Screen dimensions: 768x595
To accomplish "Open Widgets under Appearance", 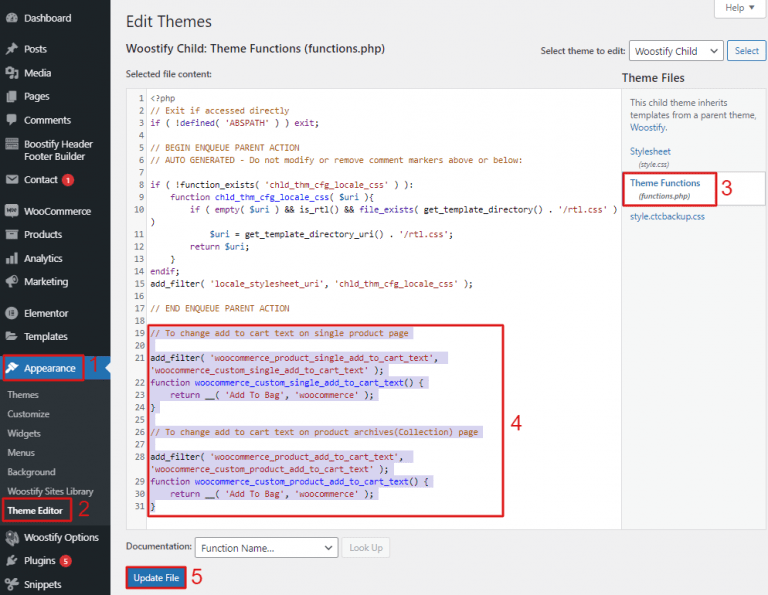I will pyautogui.click(x=24, y=433).
